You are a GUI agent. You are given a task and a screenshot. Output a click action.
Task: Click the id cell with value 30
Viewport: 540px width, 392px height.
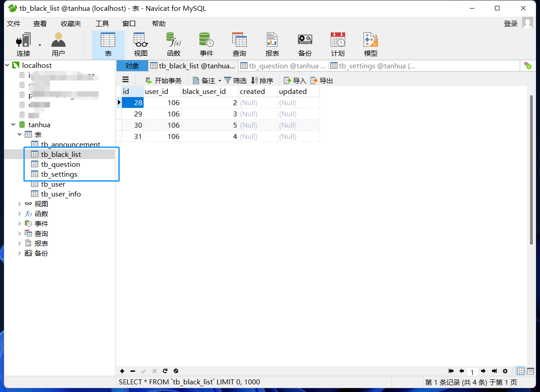pyautogui.click(x=133, y=125)
